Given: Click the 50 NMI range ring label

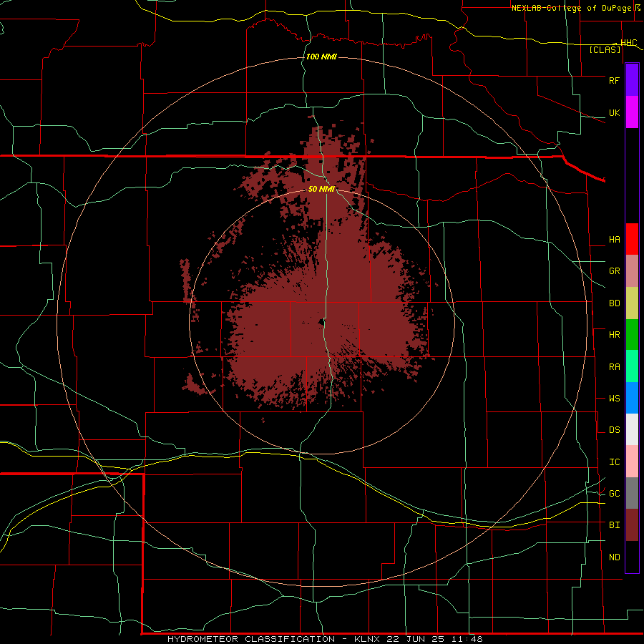Looking at the screenshot, I should pyautogui.click(x=321, y=190).
